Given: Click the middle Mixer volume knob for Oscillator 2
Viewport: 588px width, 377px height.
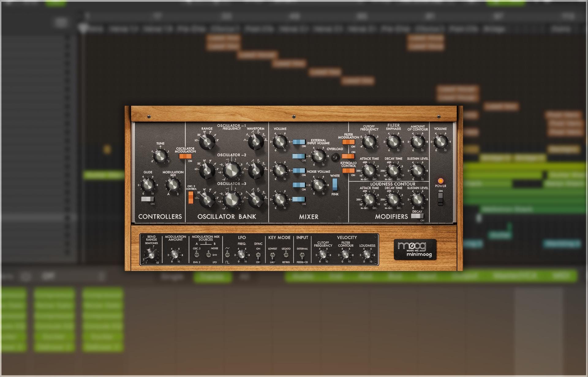Looking at the screenshot, I should point(280,170).
